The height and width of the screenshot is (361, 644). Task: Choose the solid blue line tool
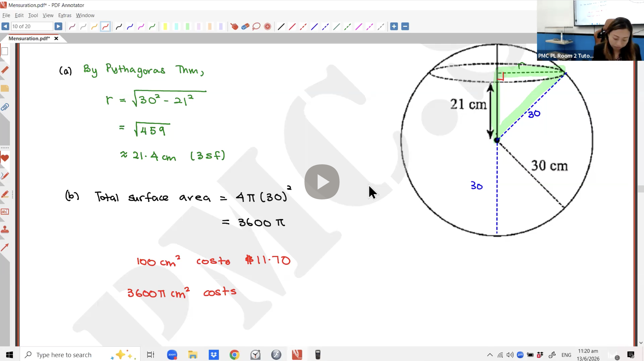point(314,26)
